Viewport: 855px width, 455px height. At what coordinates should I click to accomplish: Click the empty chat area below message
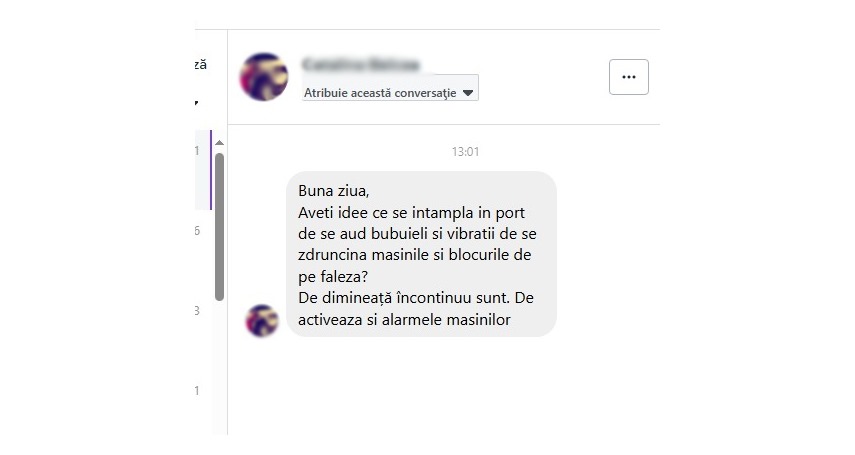tap(443, 387)
